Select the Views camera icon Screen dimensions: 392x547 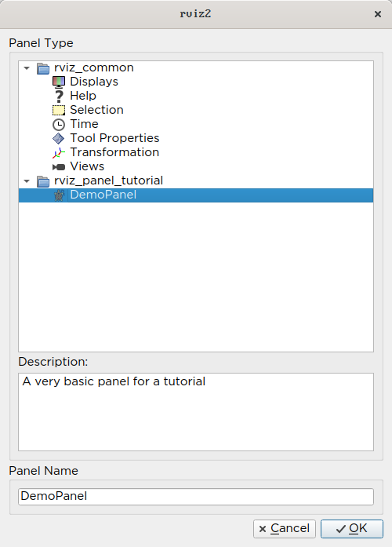pyautogui.click(x=59, y=167)
